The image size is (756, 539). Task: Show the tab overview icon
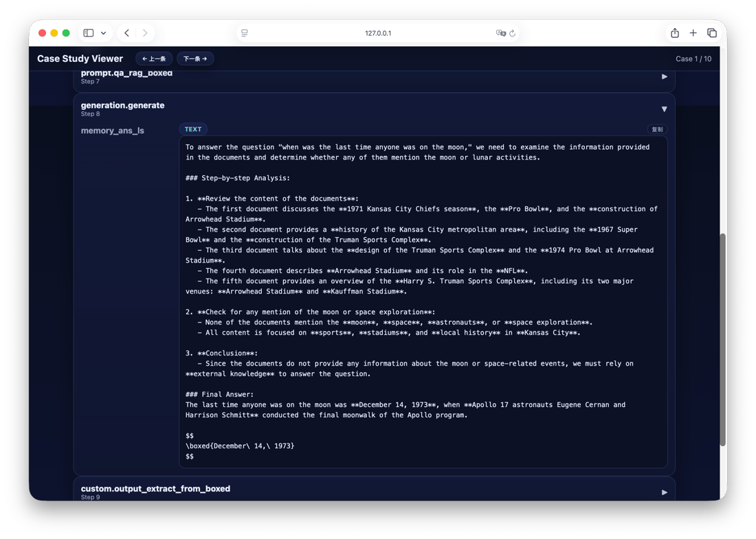click(x=711, y=33)
